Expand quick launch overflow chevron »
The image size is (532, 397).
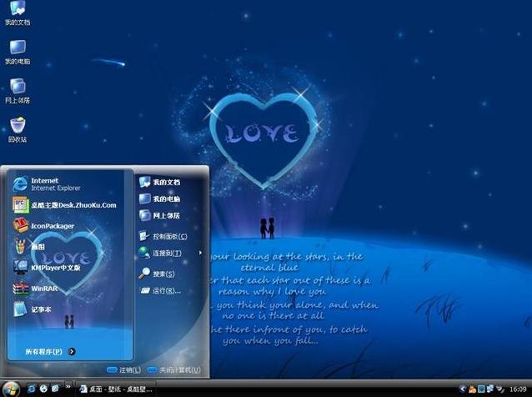click(68, 386)
